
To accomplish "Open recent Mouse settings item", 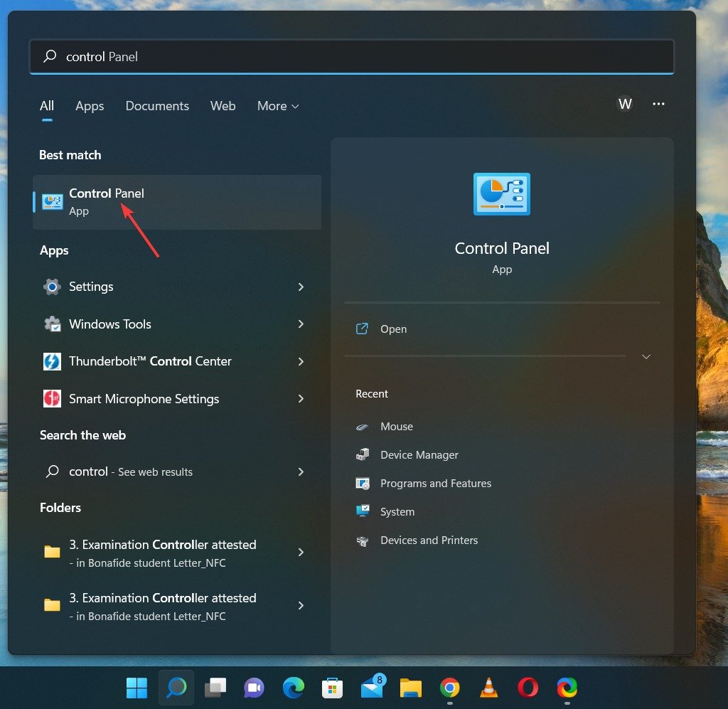I will (397, 426).
